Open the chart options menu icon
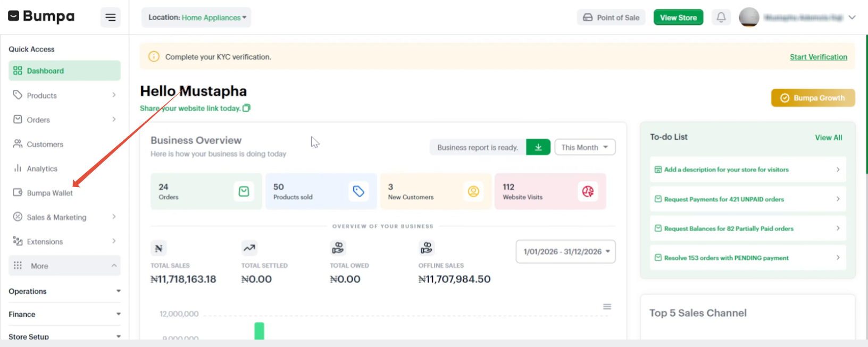868x347 pixels. (607, 307)
